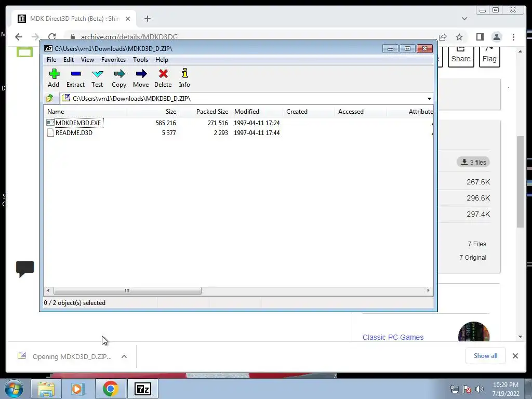Screen dimensions: 532x399
Task: Open Windows Explorer from taskbar
Action: 46,389
